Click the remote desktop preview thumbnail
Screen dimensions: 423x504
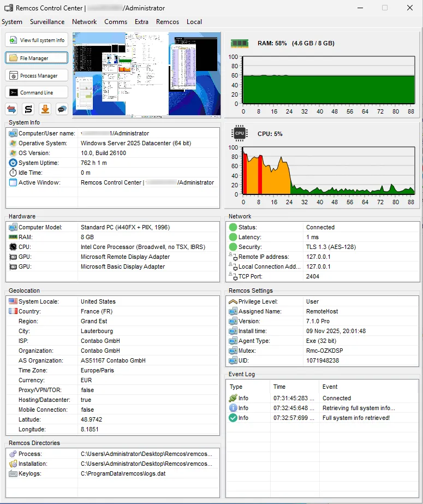point(146,74)
